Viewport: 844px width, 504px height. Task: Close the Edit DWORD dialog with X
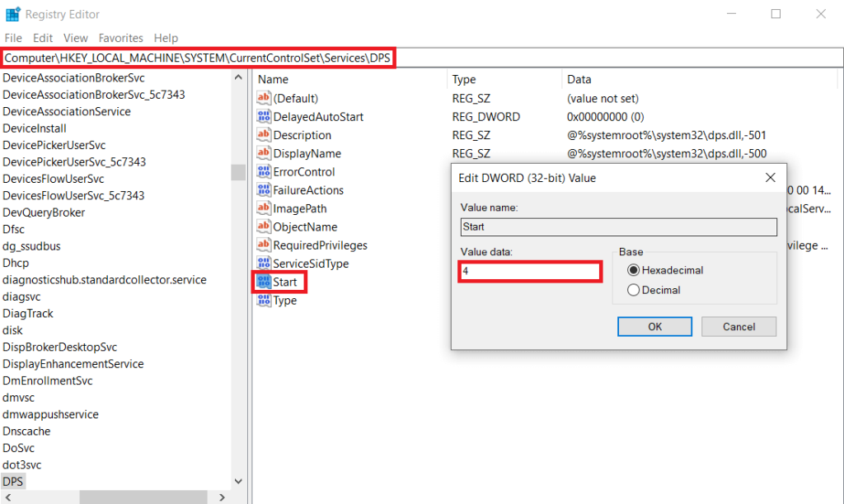[x=771, y=178]
